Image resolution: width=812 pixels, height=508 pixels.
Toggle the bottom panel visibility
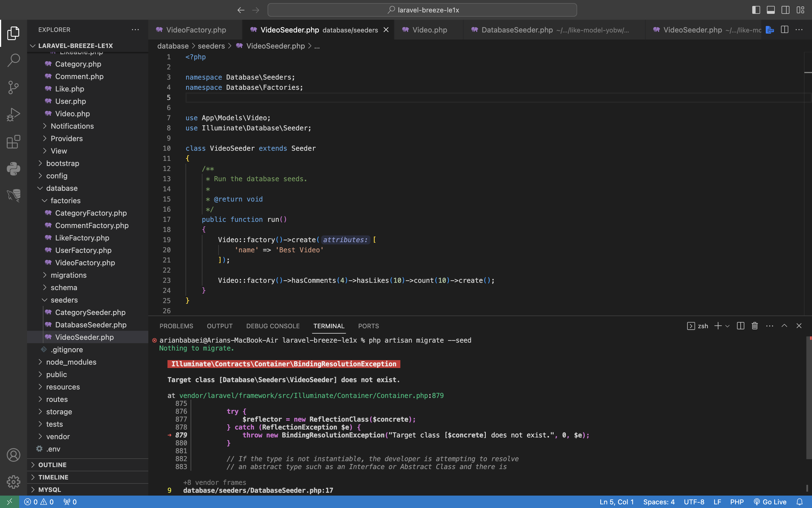pos(771,10)
